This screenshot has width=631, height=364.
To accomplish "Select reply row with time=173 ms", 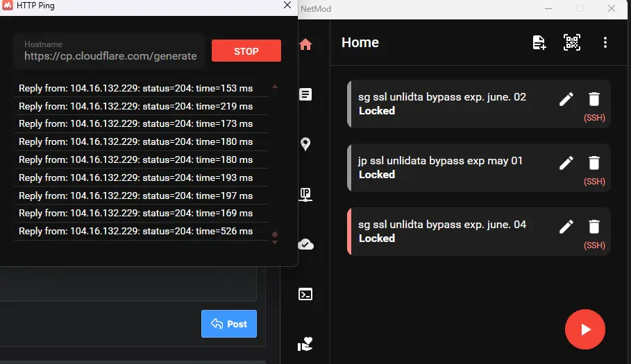I will pos(141,123).
